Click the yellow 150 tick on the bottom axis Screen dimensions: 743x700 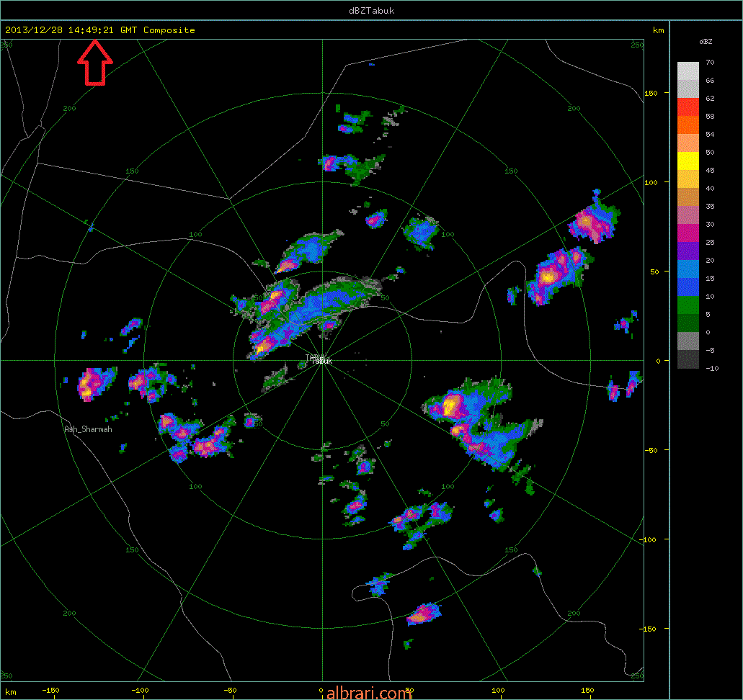point(587,690)
